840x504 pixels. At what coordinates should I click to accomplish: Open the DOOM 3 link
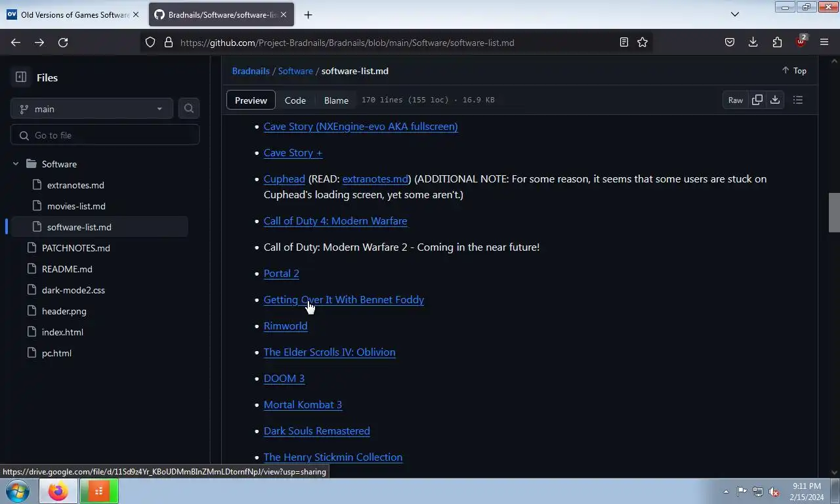[x=284, y=378]
